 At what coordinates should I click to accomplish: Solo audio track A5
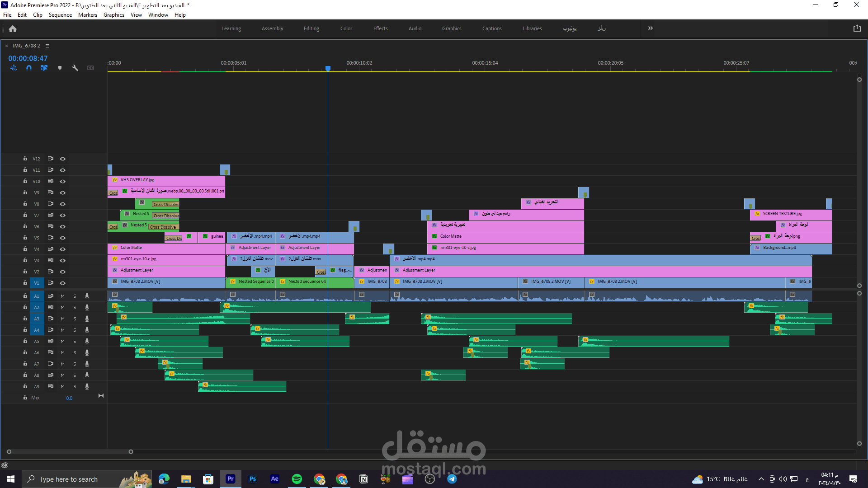click(75, 341)
